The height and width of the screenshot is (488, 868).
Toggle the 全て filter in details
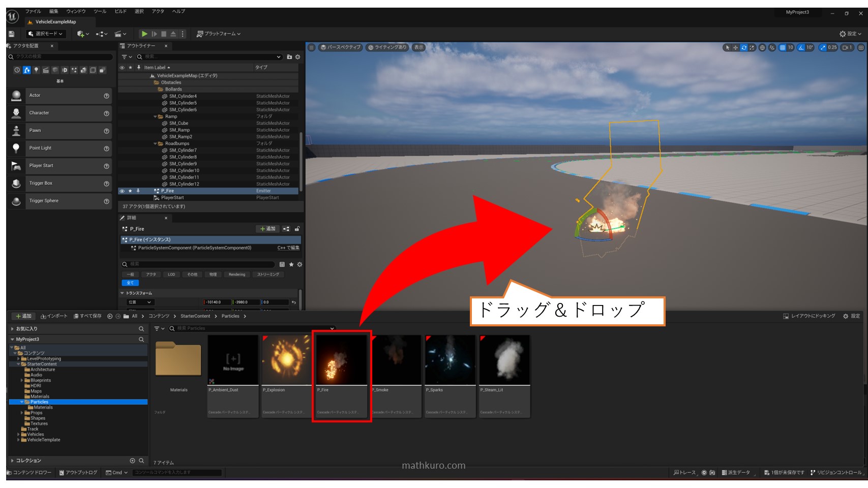[130, 283]
